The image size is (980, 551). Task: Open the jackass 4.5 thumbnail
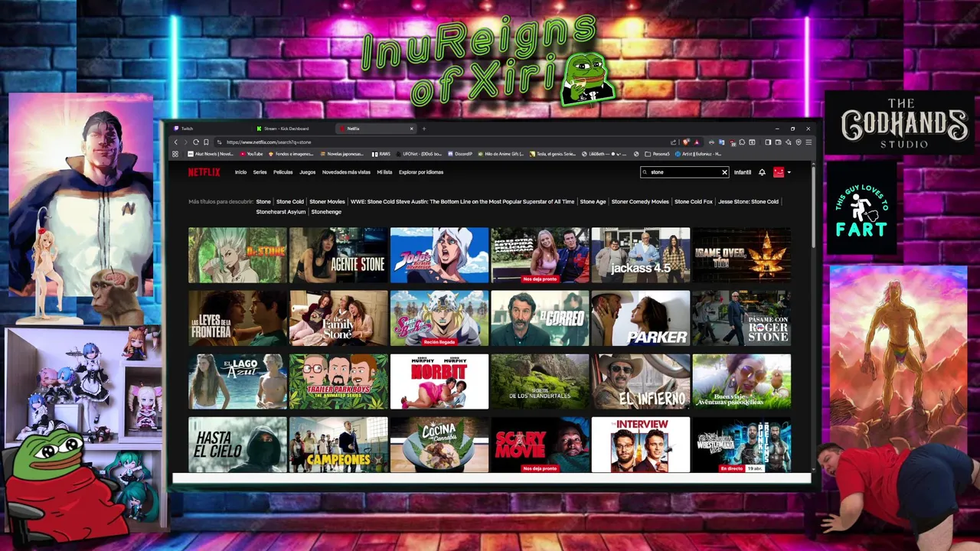click(x=641, y=255)
